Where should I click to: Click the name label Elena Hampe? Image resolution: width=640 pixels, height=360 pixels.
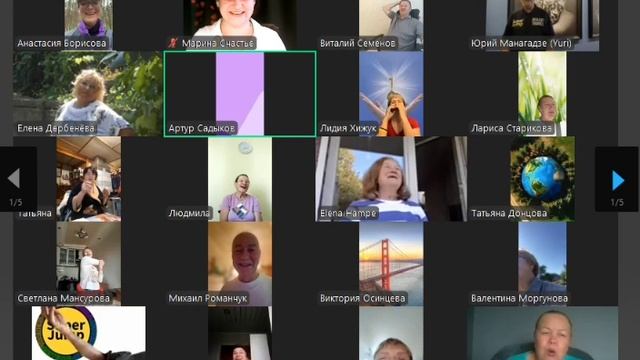pyautogui.click(x=348, y=213)
